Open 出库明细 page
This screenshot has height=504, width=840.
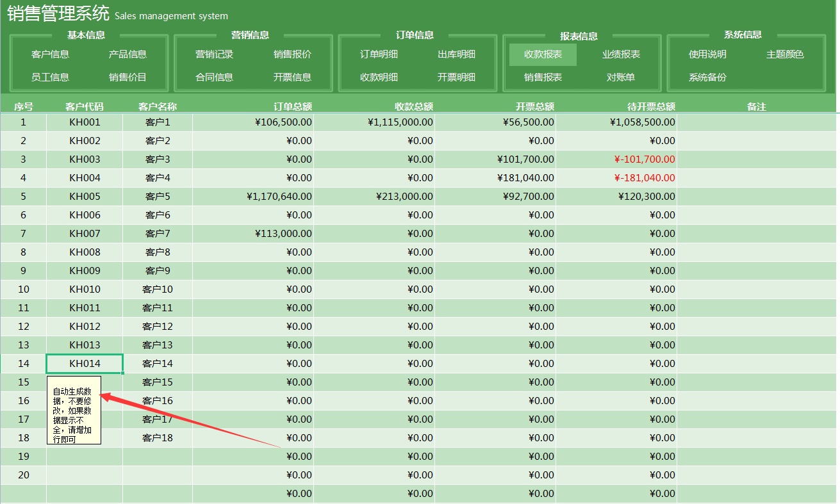[x=458, y=54]
